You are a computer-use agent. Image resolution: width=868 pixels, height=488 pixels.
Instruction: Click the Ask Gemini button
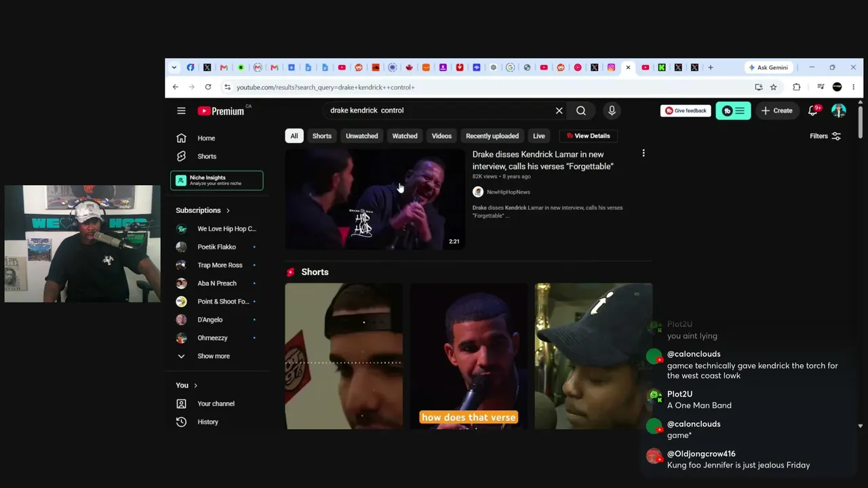click(768, 67)
